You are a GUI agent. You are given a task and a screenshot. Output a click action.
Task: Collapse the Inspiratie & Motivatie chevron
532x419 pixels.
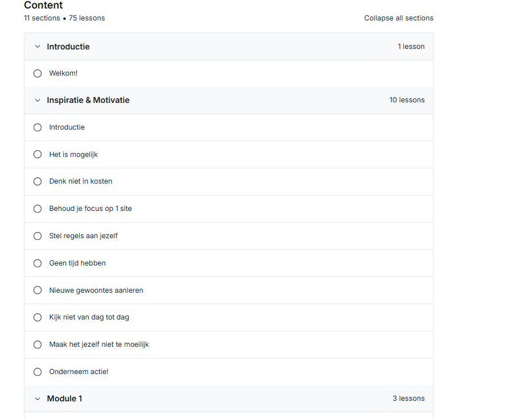pos(38,100)
